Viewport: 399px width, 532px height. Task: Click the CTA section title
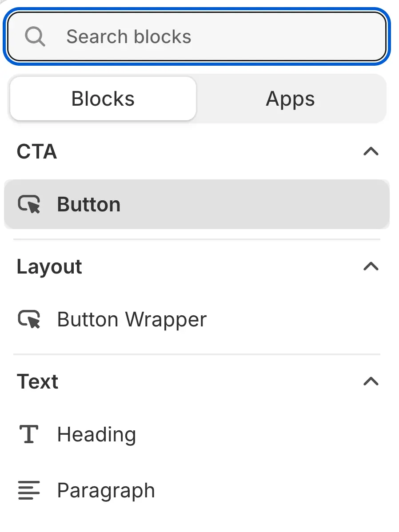point(37,152)
